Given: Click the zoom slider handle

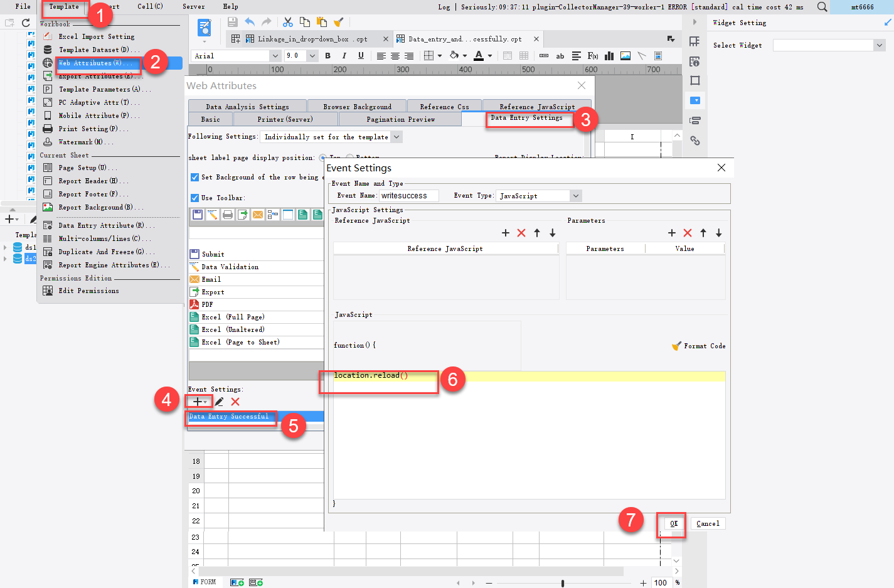Looking at the screenshot, I should [563, 583].
